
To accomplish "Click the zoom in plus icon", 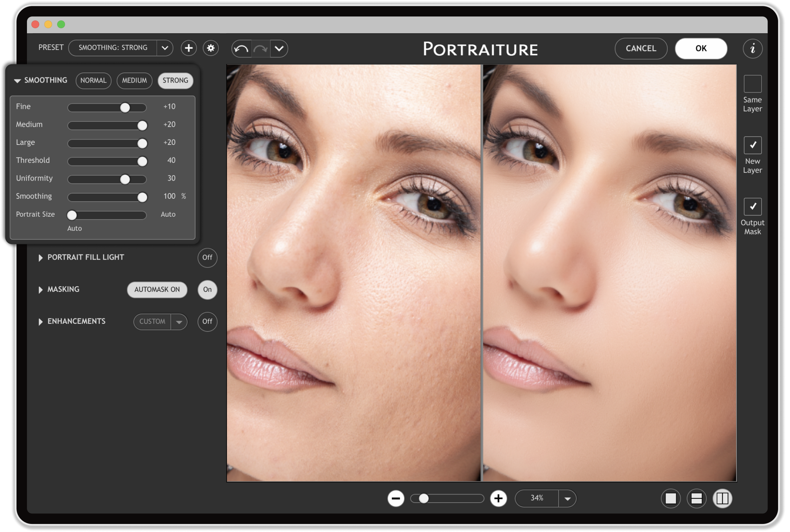I will [x=498, y=498].
